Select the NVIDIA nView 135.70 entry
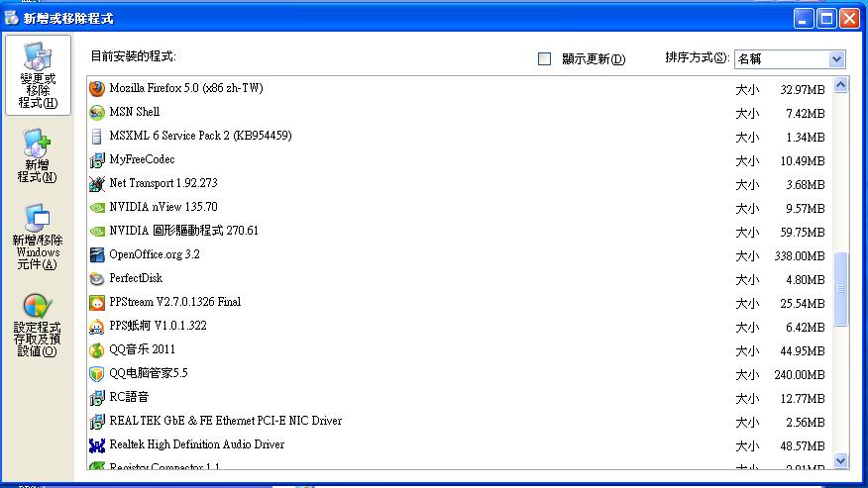 [x=460, y=208]
